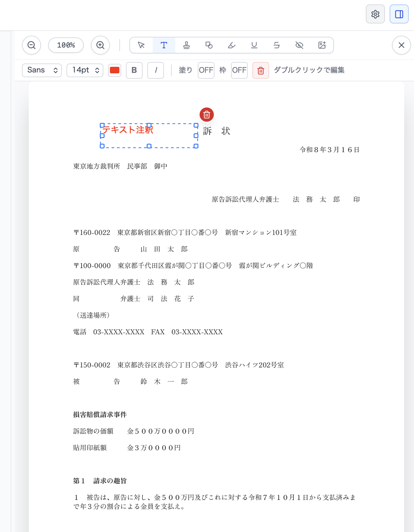The width and height of the screenshot is (414, 532).
Task: Toggle the 枠 border OFF switch
Action: point(239,70)
